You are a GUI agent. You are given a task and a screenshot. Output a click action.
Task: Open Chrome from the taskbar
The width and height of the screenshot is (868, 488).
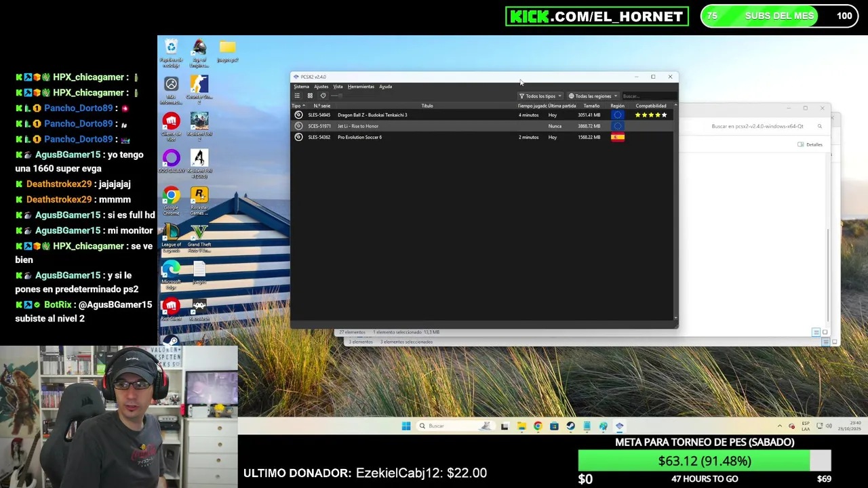pos(538,426)
